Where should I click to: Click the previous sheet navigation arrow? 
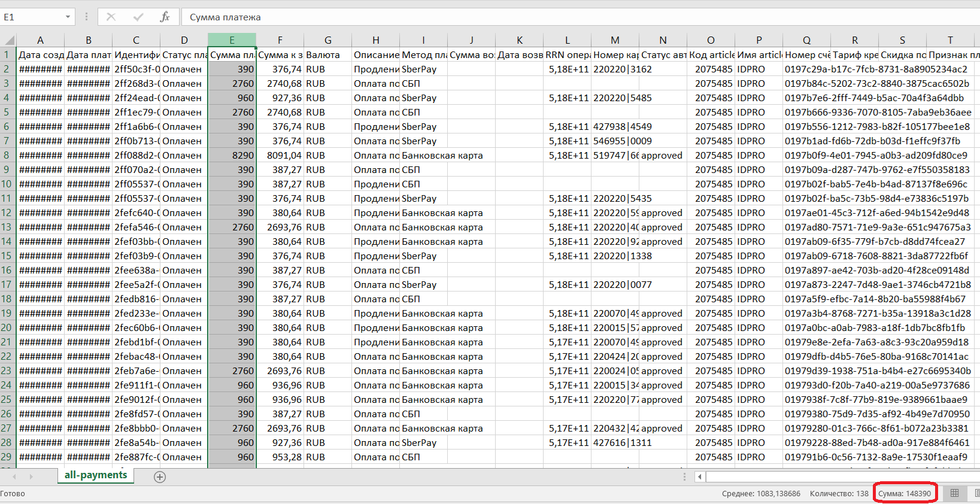(14, 477)
